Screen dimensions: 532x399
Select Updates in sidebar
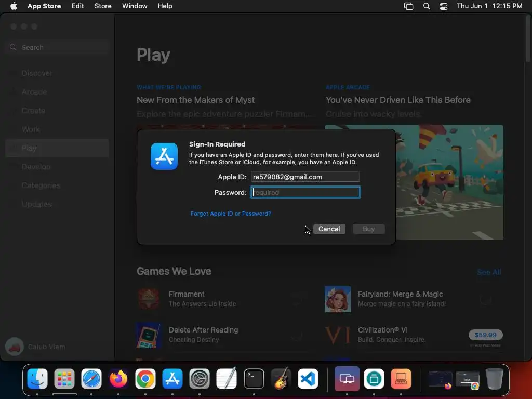pos(57,204)
